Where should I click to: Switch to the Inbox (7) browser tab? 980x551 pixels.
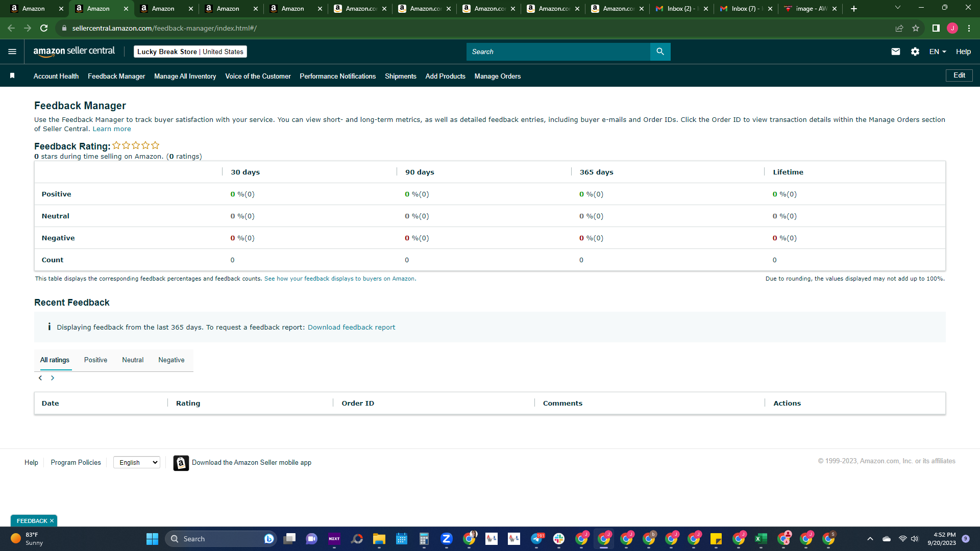[x=746, y=9]
